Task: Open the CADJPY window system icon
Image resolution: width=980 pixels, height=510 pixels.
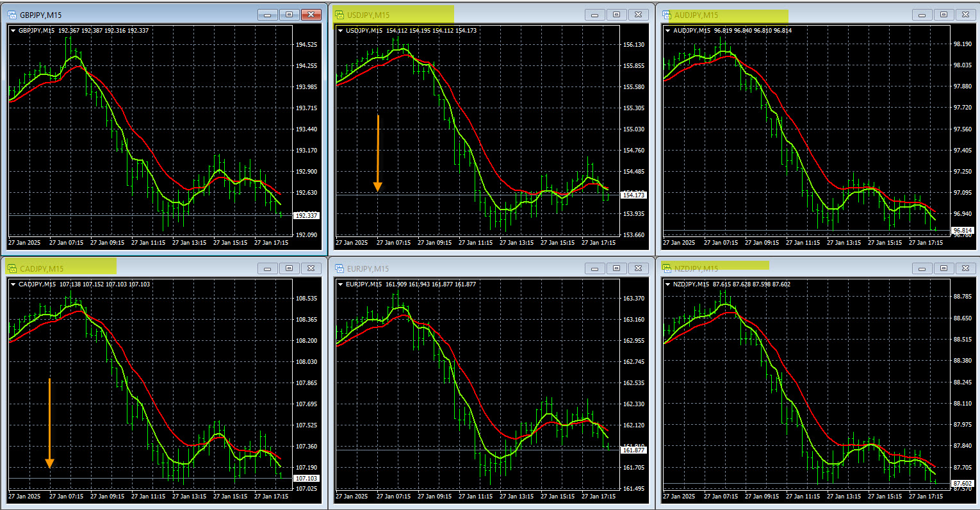Action: coord(12,268)
